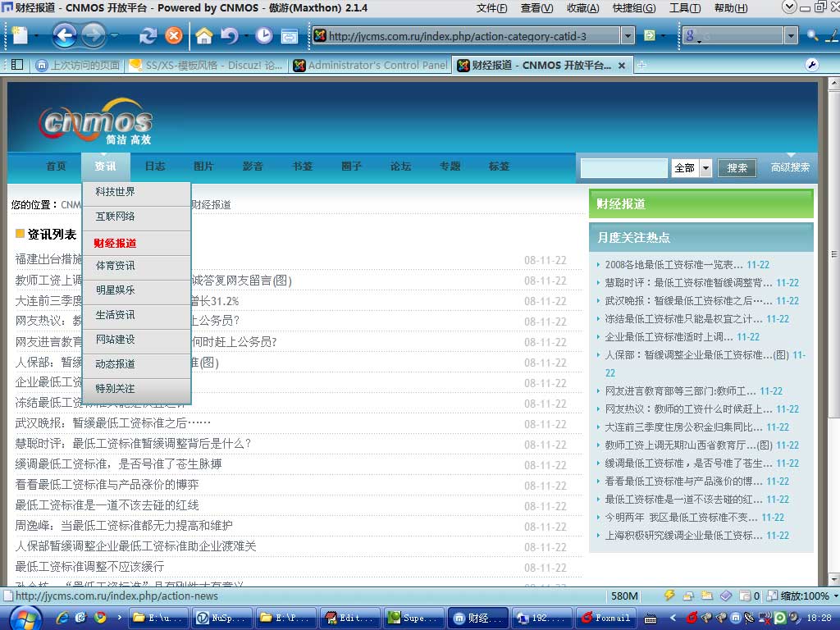Go to browser home page icon
840x630 pixels.
click(204, 36)
